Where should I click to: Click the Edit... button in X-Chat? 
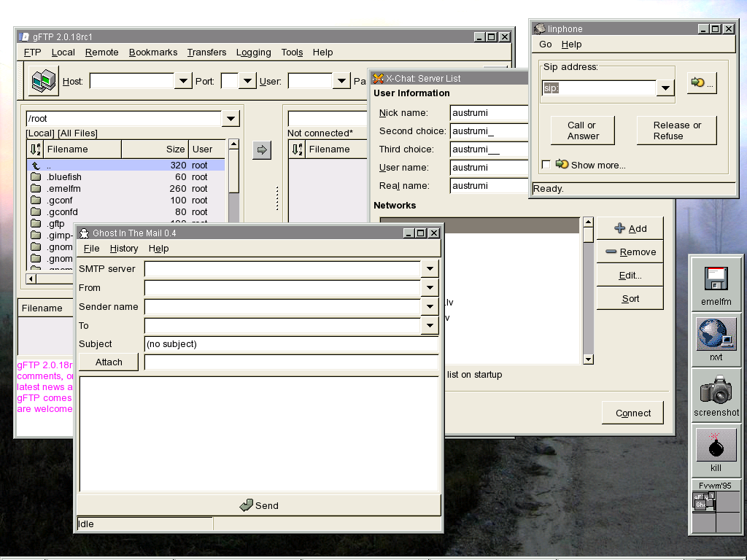pyautogui.click(x=630, y=275)
